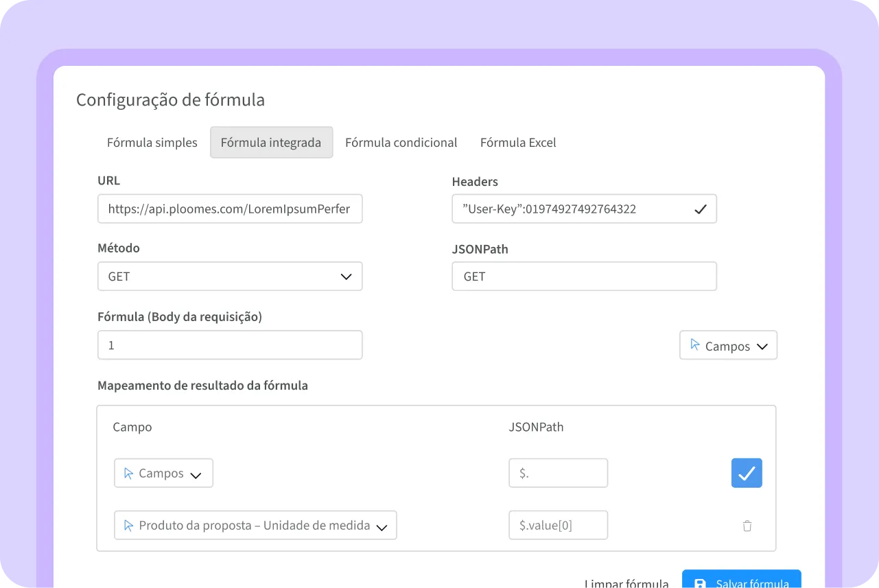Viewport: 879px width, 588px height.
Task: Click the JSONPath column header in mapping table
Action: pos(536,427)
